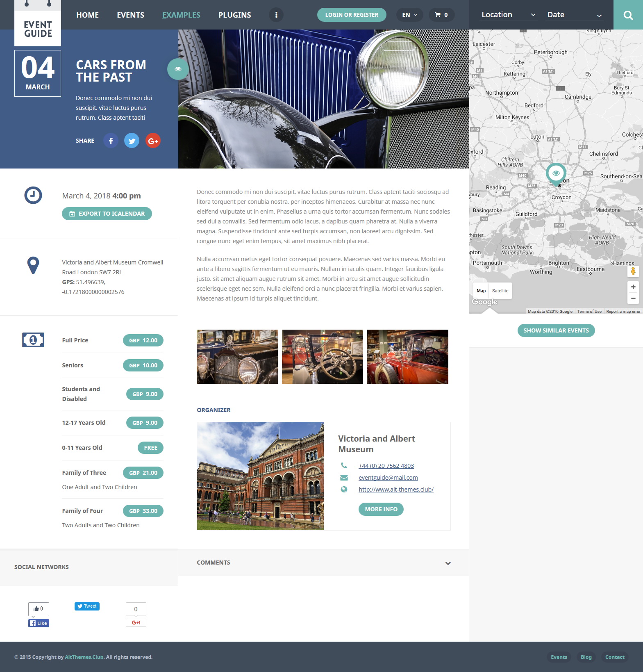Click the Facebook Like button
Viewport: 643px width, 672px height.
pos(39,623)
